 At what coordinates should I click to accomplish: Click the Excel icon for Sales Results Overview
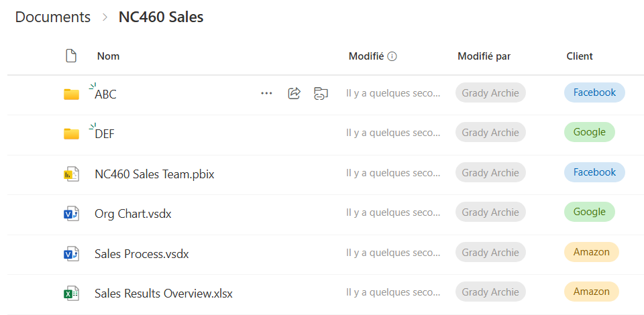(x=72, y=294)
